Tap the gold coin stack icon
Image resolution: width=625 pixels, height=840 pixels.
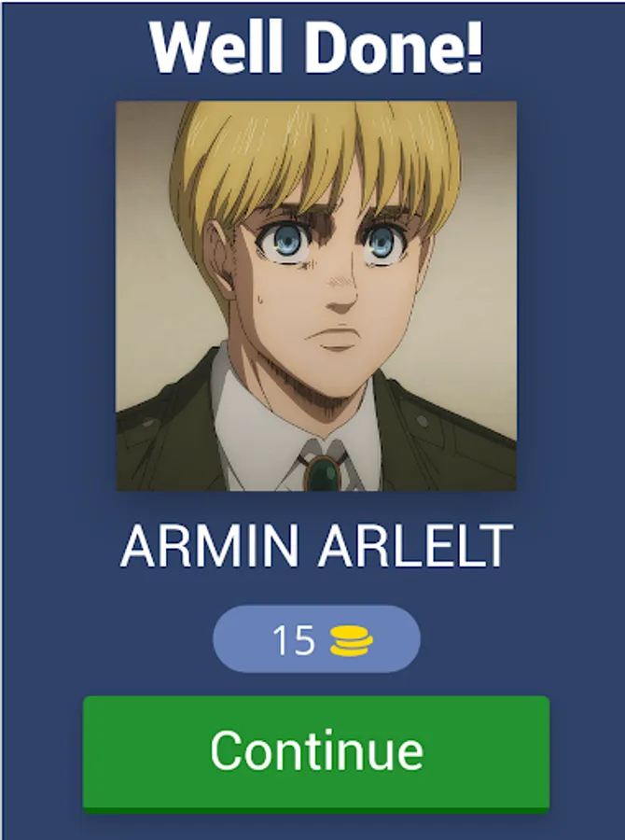pos(352,640)
